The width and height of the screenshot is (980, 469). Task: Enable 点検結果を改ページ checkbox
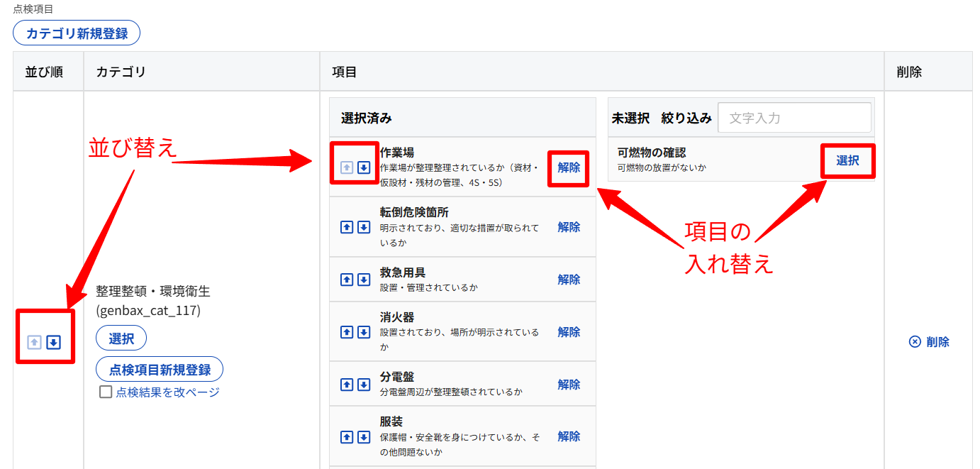tap(106, 392)
